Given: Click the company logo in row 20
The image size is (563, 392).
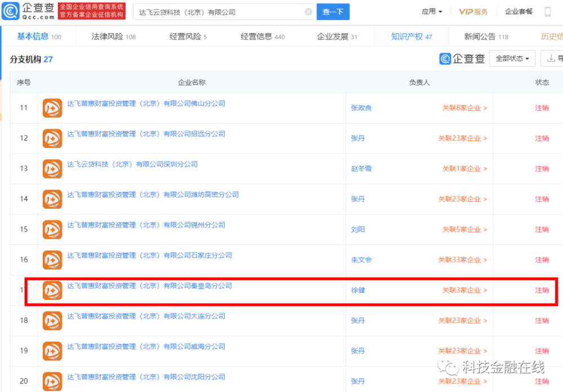Looking at the screenshot, I should click(x=52, y=381).
